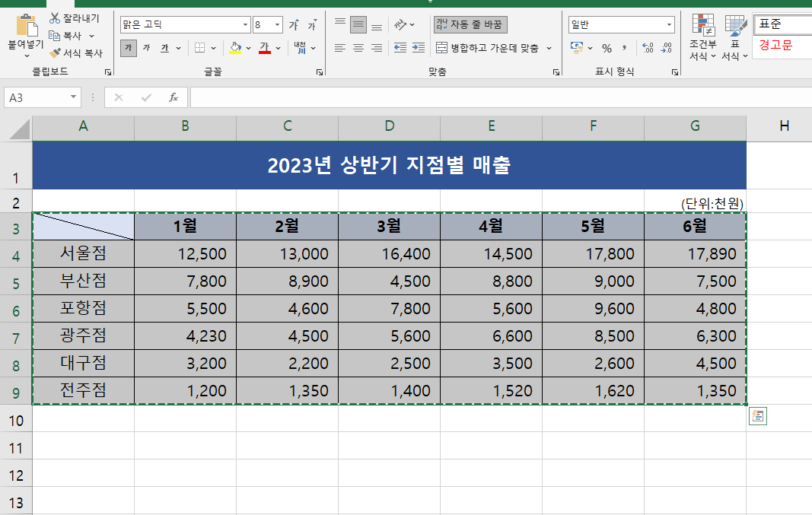
Task: Click the Name Box showing A3
Action: 43,97
